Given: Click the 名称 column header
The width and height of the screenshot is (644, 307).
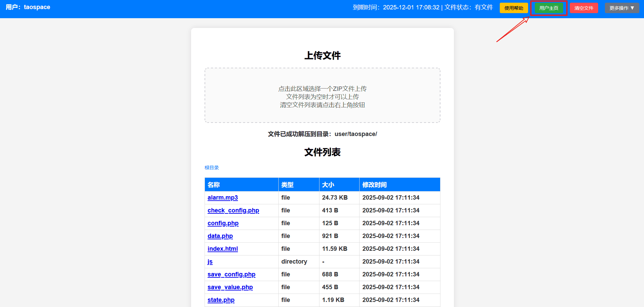Looking at the screenshot, I should [x=214, y=185].
